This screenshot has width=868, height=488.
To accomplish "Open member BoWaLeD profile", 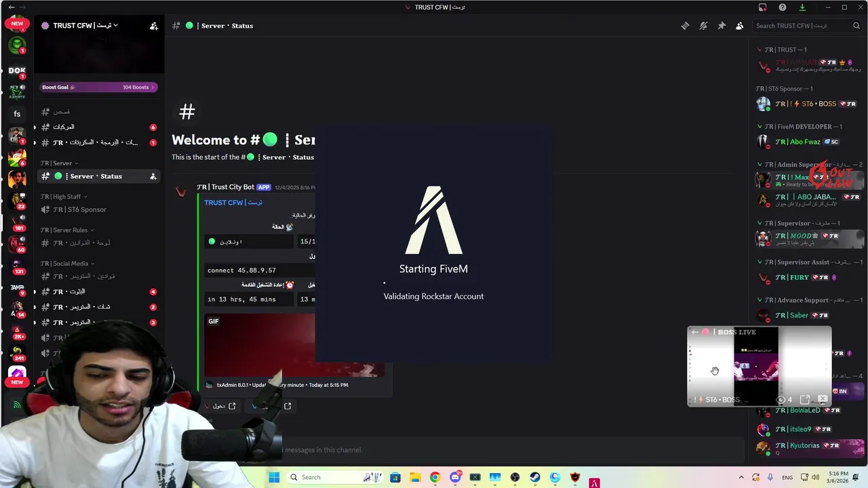I will pyautogui.click(x=809, y=410).
